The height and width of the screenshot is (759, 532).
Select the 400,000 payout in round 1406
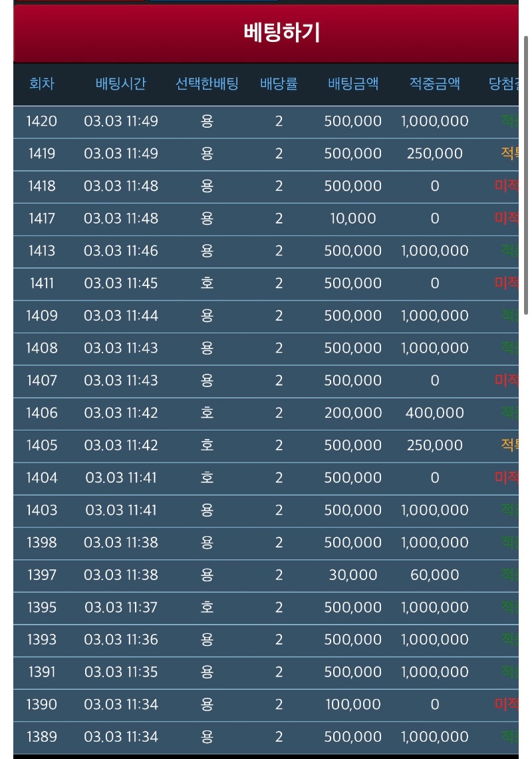(434, 413)
